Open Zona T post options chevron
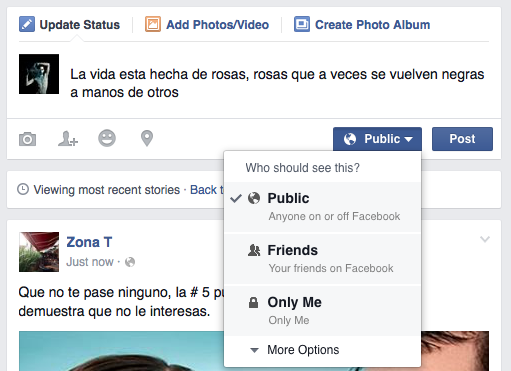 tap(485, 239)
